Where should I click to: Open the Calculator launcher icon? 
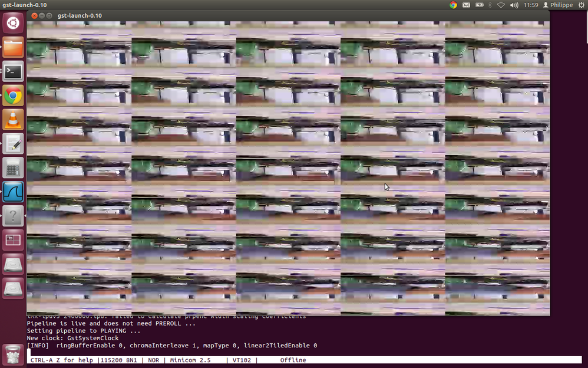[13, 167]
